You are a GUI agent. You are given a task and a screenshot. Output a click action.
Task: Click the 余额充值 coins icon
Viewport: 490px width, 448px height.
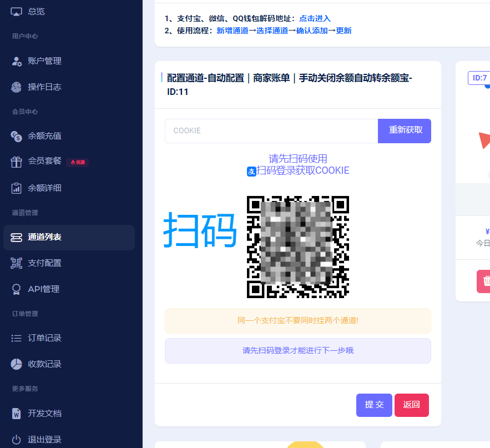click(x=16, y=137)
